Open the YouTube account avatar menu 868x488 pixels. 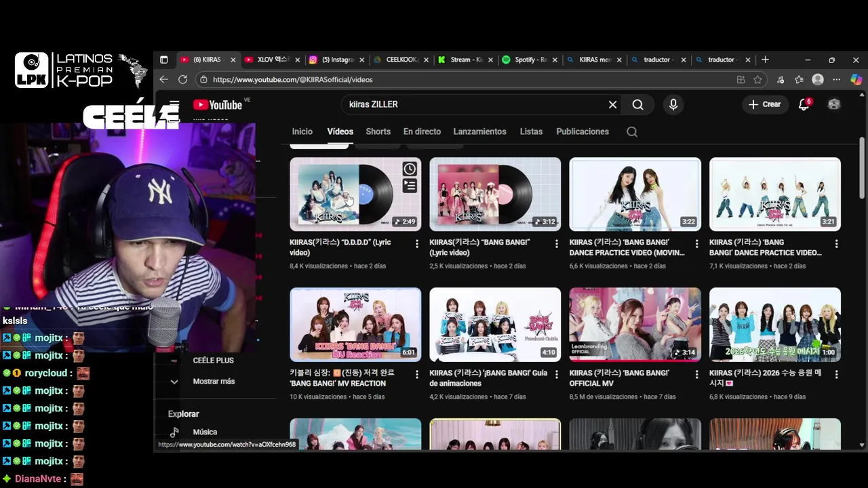[x=834, y=104]
